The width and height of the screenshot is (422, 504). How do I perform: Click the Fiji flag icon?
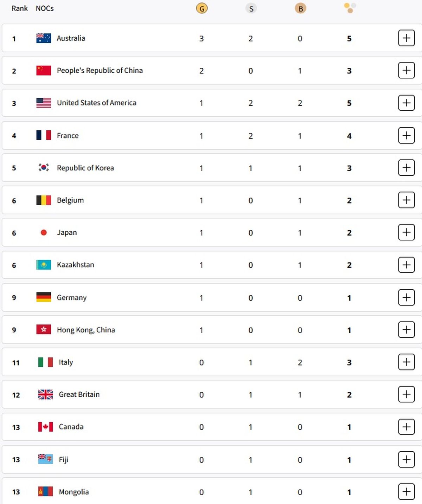(x=45, y=459)
